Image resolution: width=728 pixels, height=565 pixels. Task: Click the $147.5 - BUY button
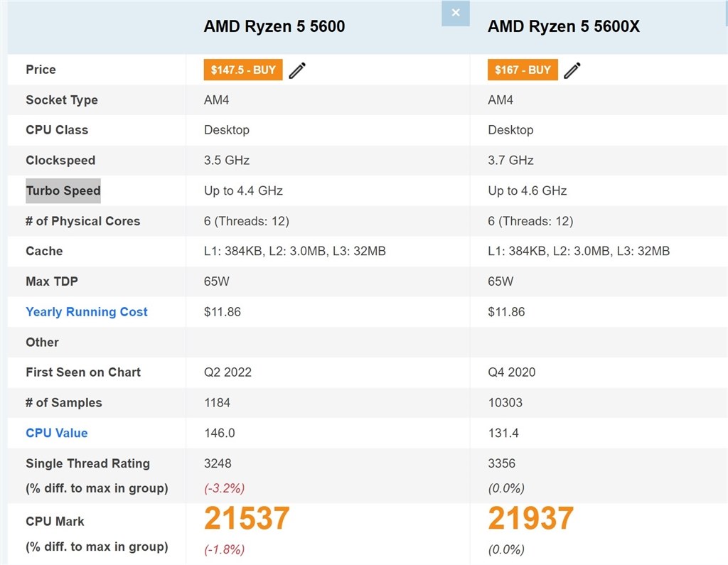point(243,70)
